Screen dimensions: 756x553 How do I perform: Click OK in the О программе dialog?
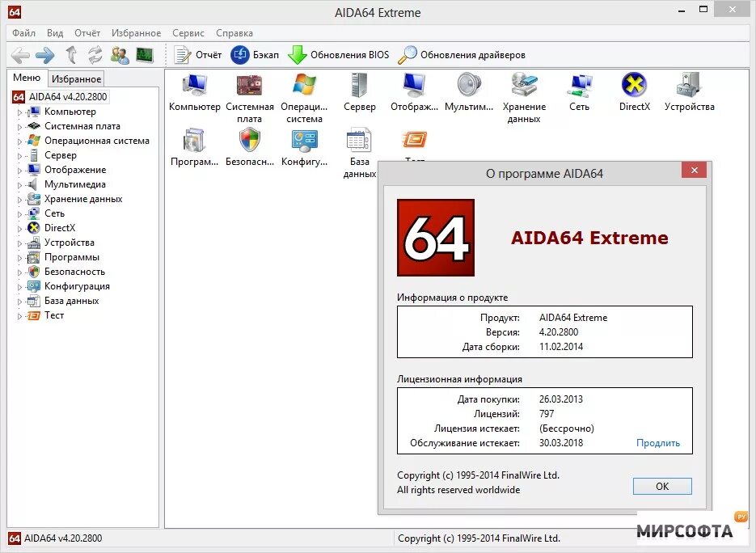coord(662,486)
